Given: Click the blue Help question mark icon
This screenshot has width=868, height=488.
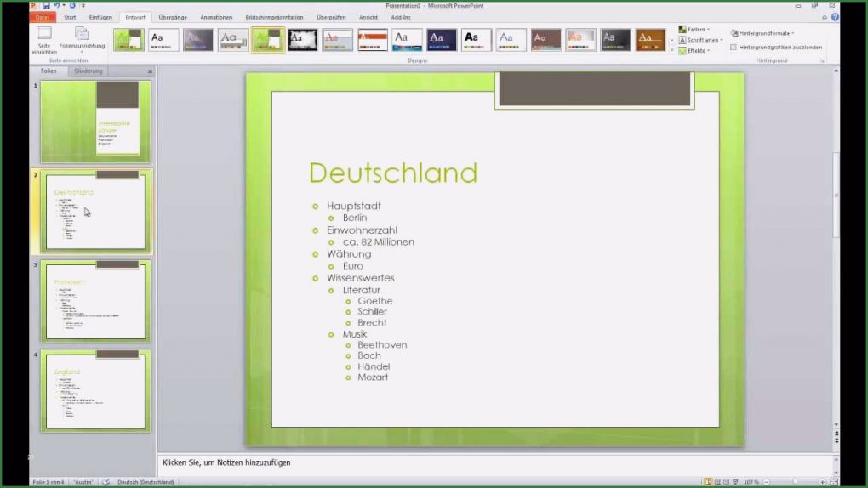Looking at the screenshot, I should click(835, 17).
